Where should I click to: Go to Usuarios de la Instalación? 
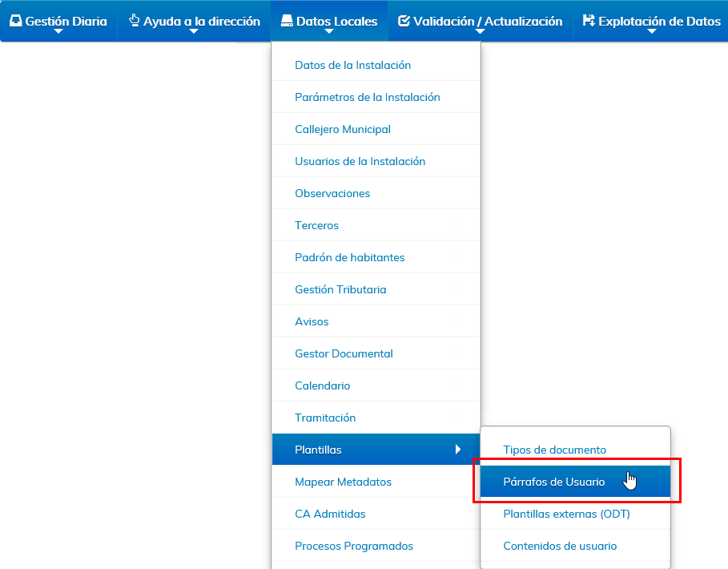tap(360, 161)
